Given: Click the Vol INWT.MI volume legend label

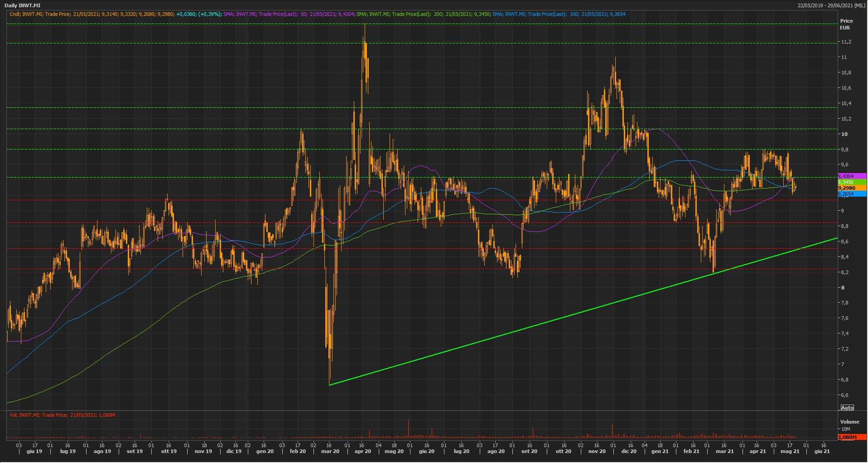Looking at the screenshot, I should point(63,415).
